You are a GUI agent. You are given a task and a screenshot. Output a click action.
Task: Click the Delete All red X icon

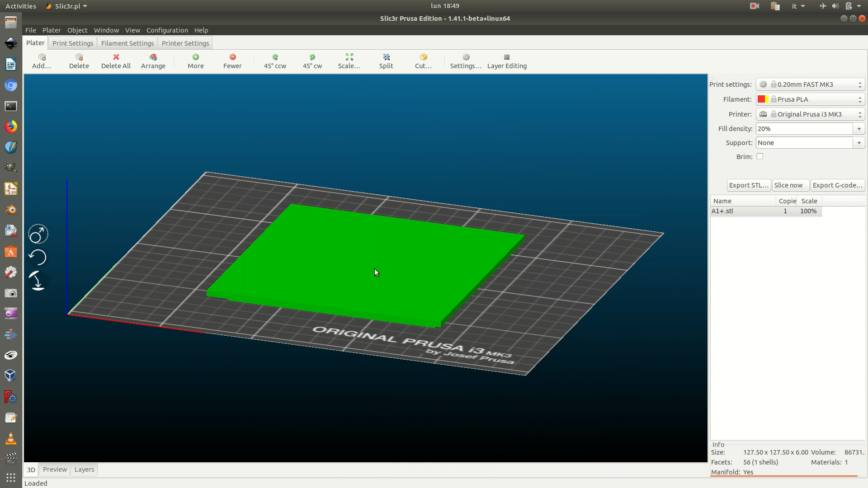point(116,57)
